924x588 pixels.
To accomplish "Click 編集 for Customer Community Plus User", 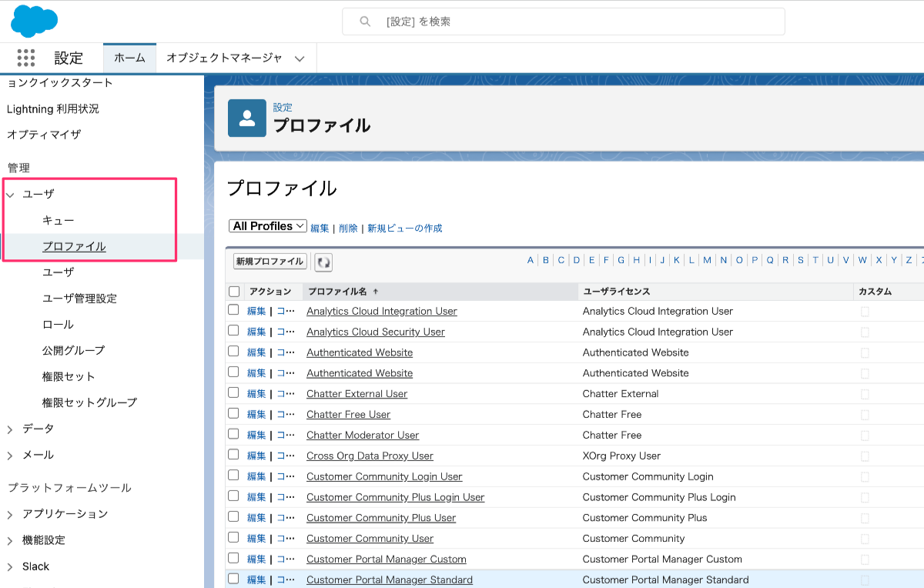I will [256, 518].
